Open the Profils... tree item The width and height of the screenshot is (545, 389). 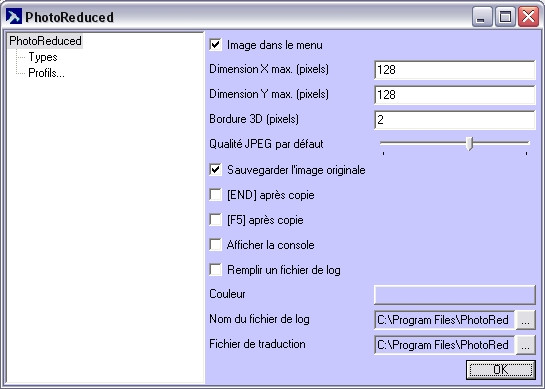click(x=46, y=73)
